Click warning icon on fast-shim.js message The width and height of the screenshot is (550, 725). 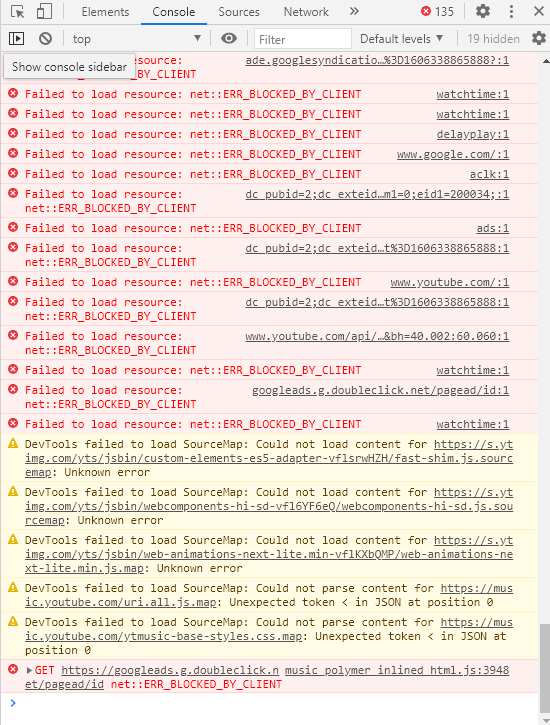13,443
